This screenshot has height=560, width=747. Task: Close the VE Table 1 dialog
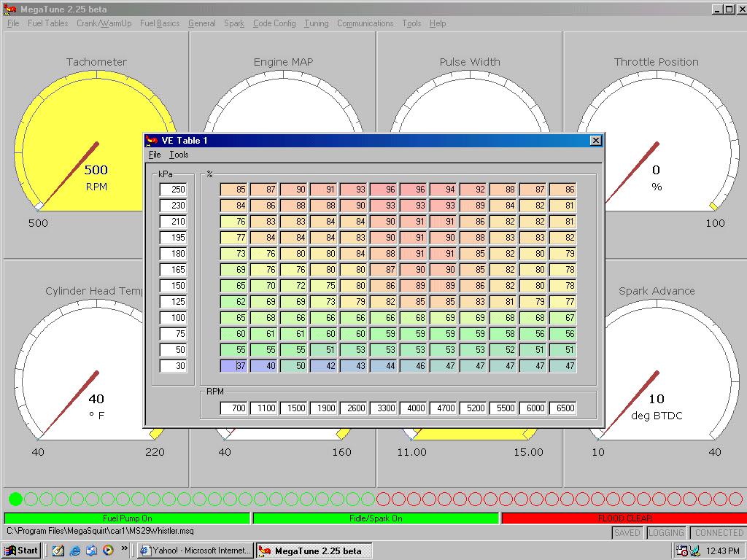point(595,141)
